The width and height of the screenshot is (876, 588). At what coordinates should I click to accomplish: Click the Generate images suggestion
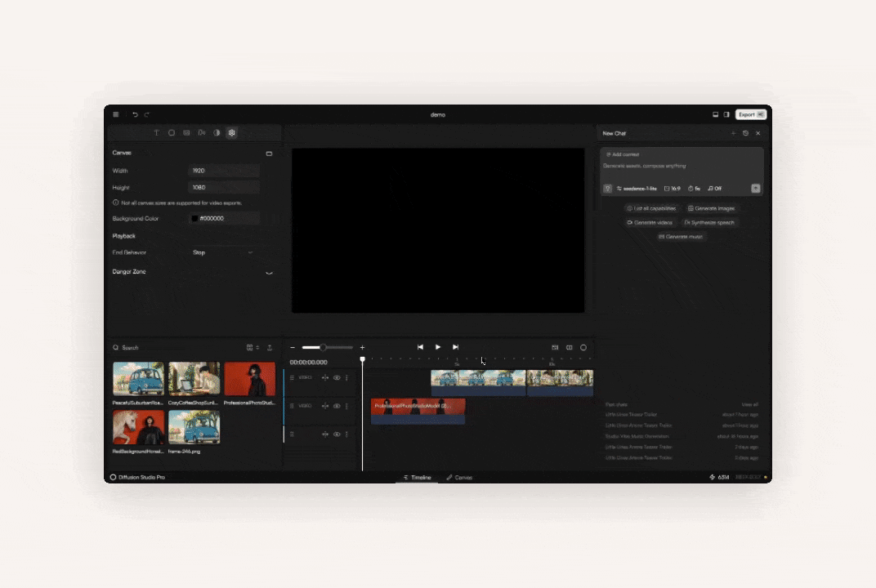(711, 208)
